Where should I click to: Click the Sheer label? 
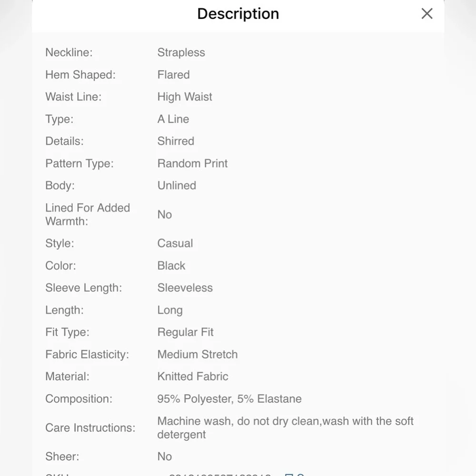pyautogui.click(x=62, y=456)
